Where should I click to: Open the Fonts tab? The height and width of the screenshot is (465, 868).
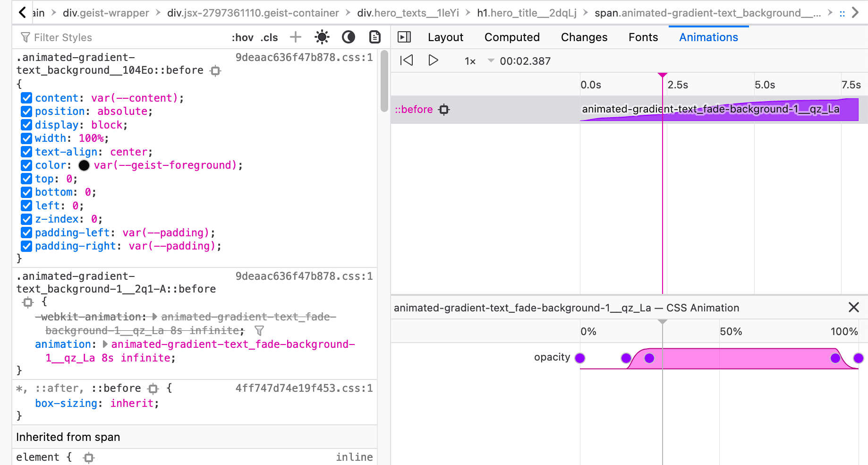[x=643, y=37]
